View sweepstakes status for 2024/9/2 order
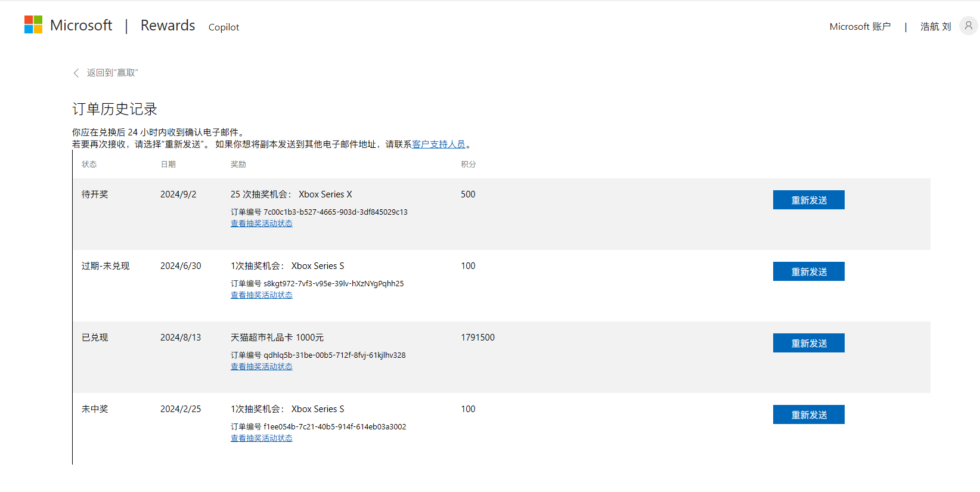Image resolution: width=980 pixels, height=492 pixels. pyautogui.click(x=262, y=224)
